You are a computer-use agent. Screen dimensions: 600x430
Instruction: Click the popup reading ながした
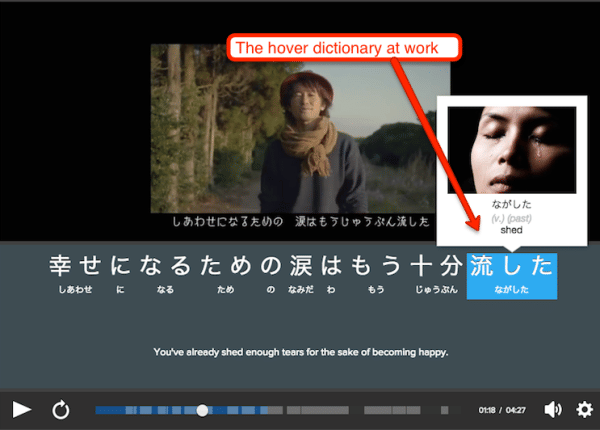click(511, 204)
